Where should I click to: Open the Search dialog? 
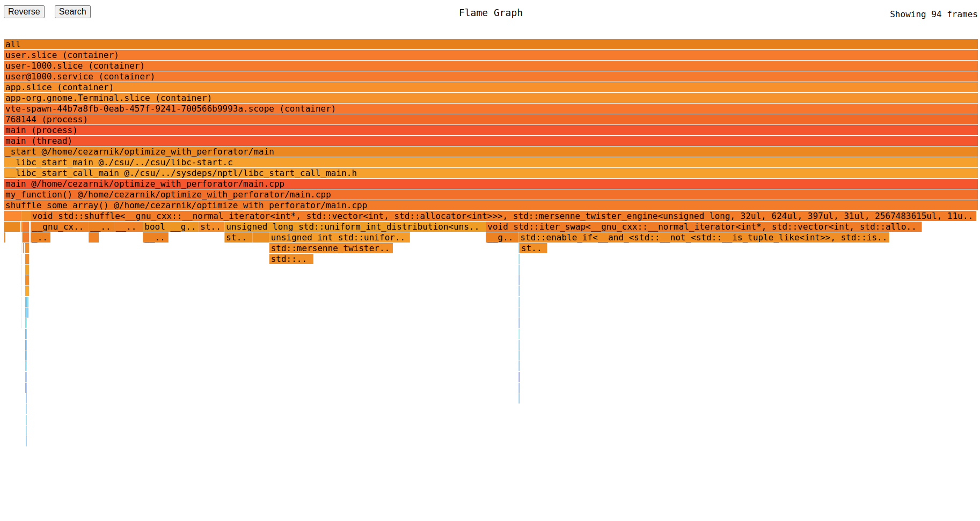[72, 11]
